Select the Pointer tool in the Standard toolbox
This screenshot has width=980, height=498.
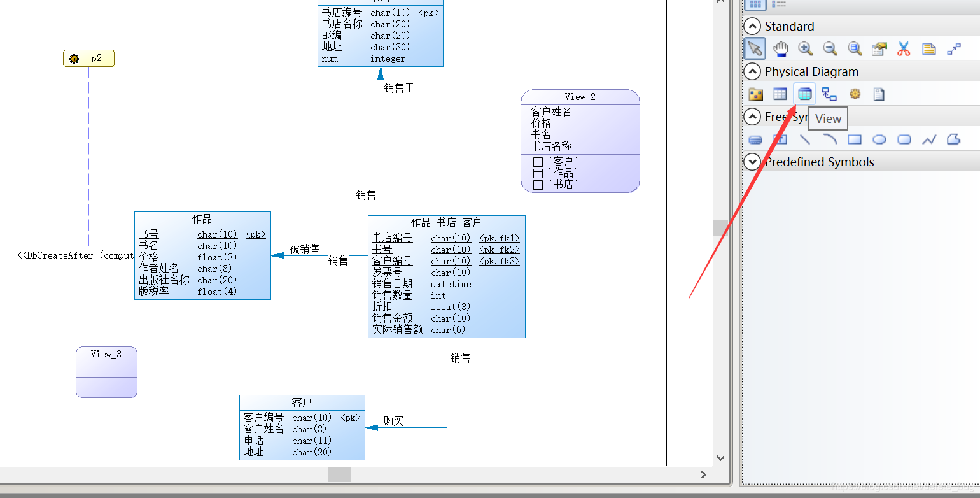[755, 48]
